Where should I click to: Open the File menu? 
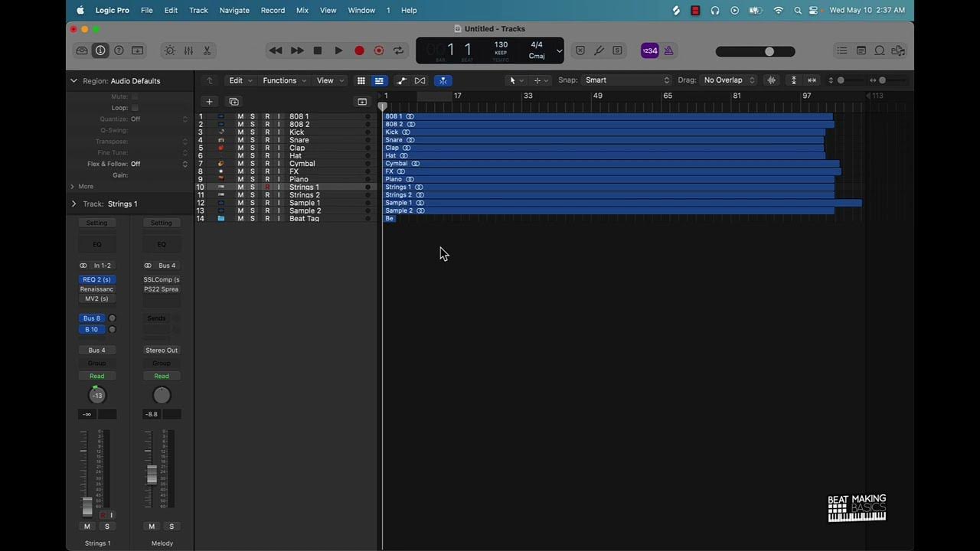(147, 10)
